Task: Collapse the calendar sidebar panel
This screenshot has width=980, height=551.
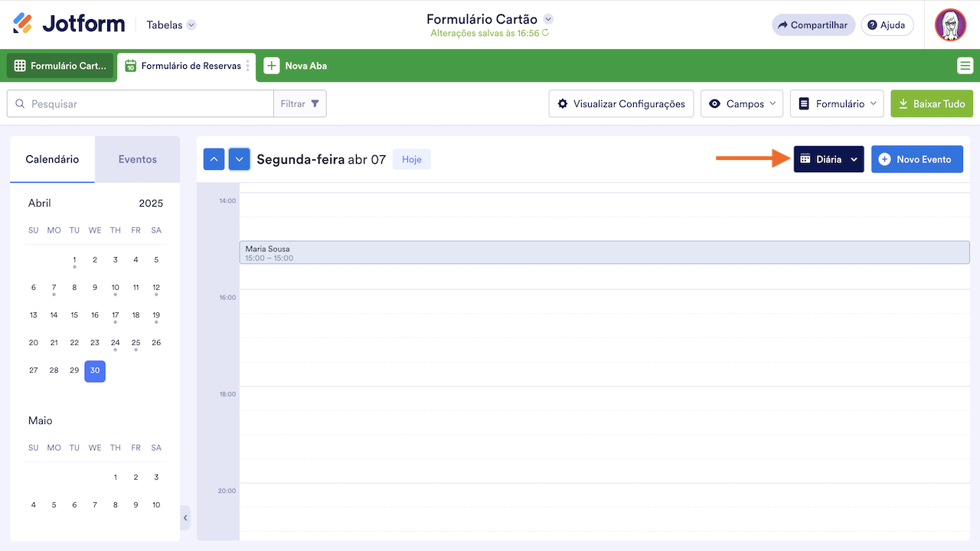Action: click(x=185, y=518)
